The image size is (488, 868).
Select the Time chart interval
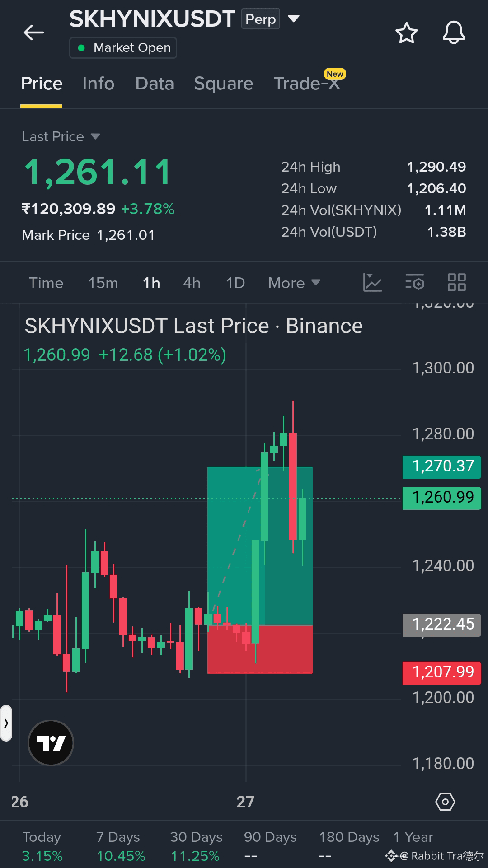click(x=46, y=283)
